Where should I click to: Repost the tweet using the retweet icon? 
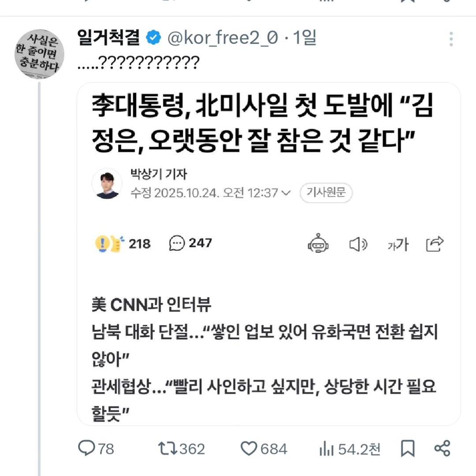[167, 449]
